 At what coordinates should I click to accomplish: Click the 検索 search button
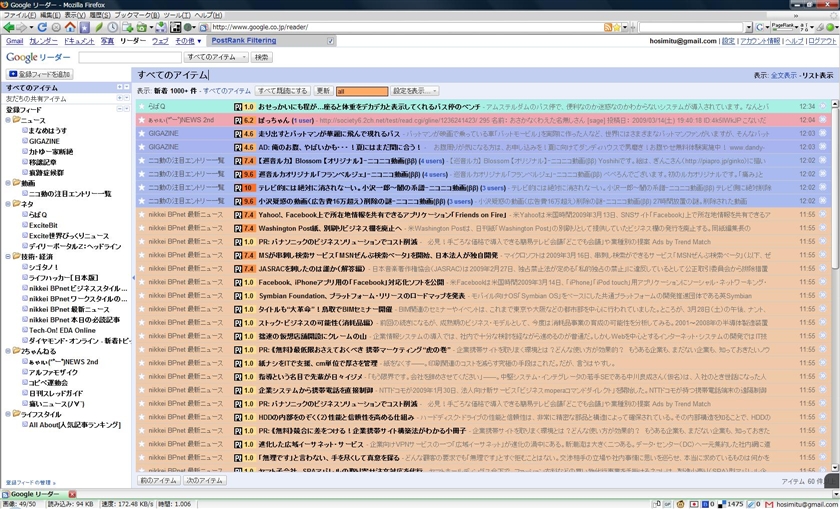click(x=261, y=57)
